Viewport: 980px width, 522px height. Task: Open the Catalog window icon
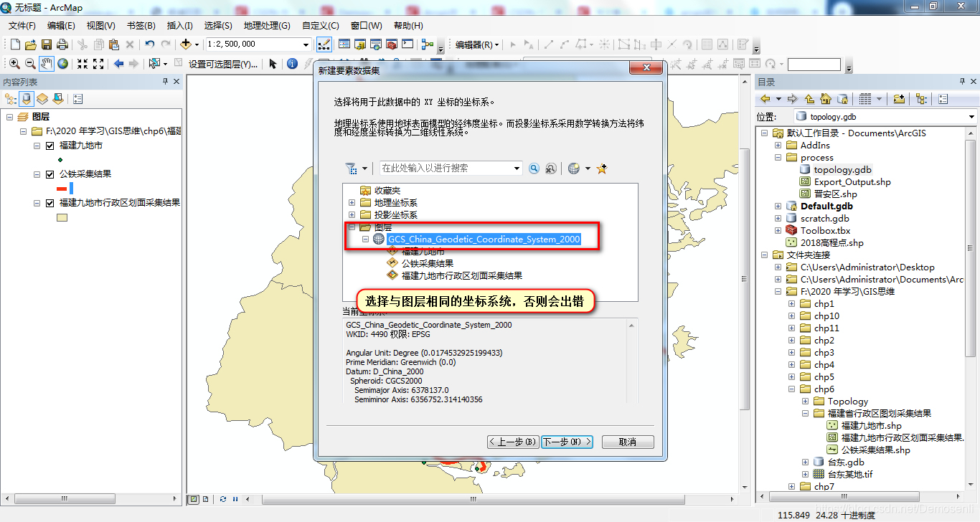pyautogui.click(x=360, y=44)
